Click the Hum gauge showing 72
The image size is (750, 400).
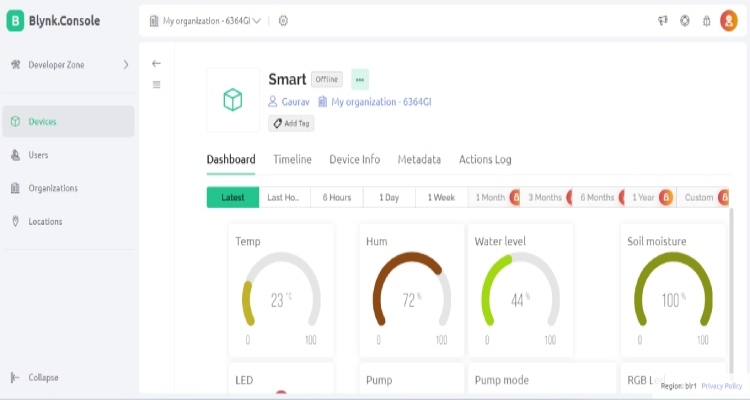(411, 290)
